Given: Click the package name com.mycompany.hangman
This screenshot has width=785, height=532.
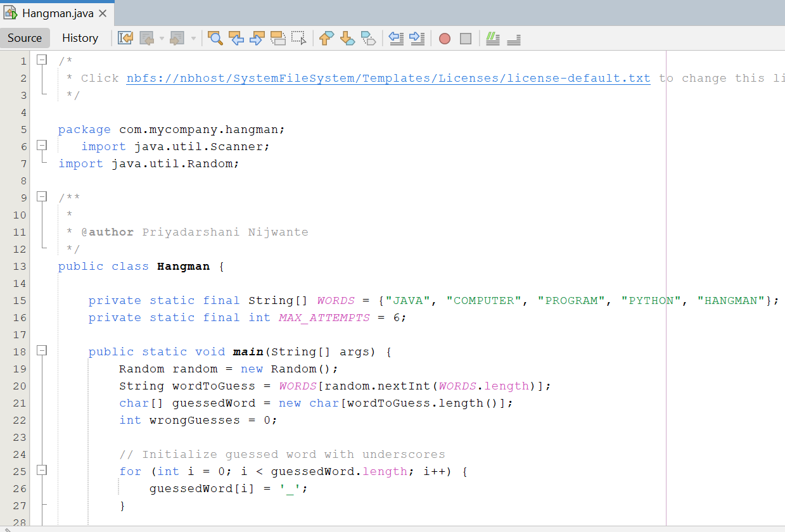Looking at the screenshot, I should (199, 129).
